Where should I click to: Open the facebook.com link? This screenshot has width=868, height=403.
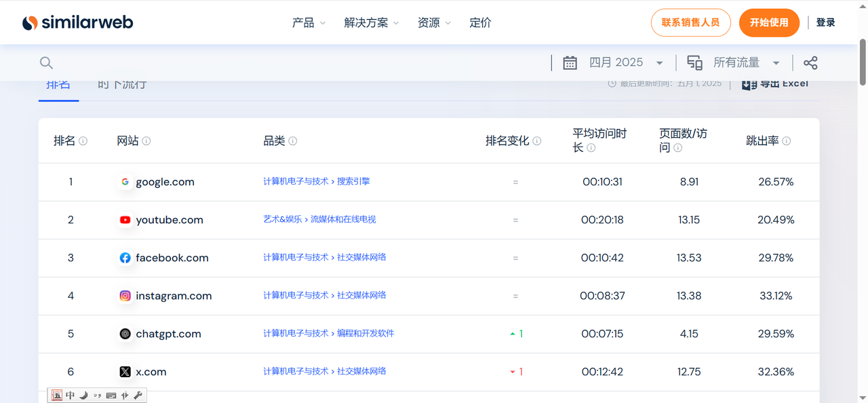172,258
